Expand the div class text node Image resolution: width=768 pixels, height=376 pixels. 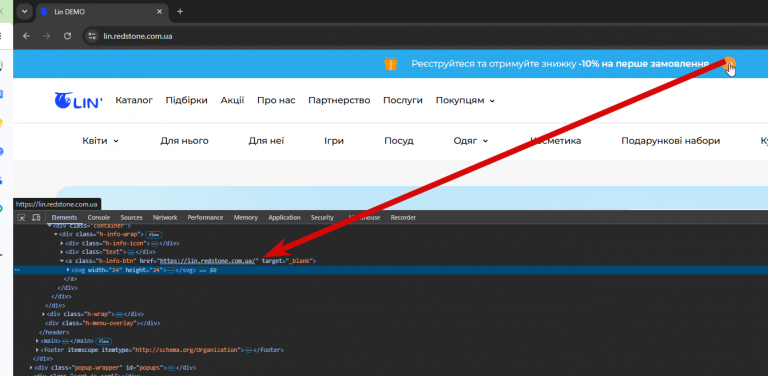click(x=62, y=252)
